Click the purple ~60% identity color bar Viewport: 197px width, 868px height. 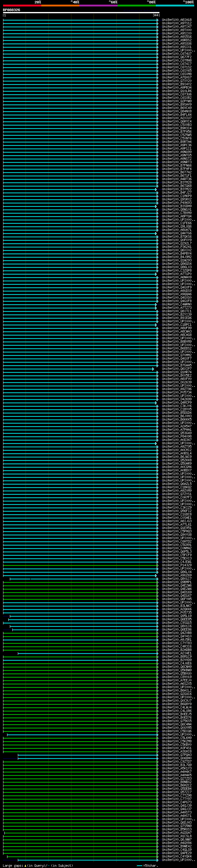point(98,6)
